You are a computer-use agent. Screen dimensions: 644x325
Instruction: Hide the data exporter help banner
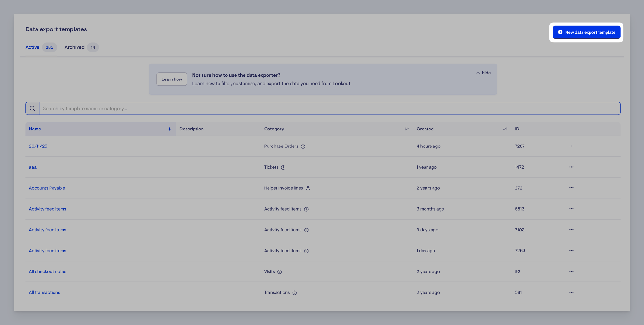(483, 73)
